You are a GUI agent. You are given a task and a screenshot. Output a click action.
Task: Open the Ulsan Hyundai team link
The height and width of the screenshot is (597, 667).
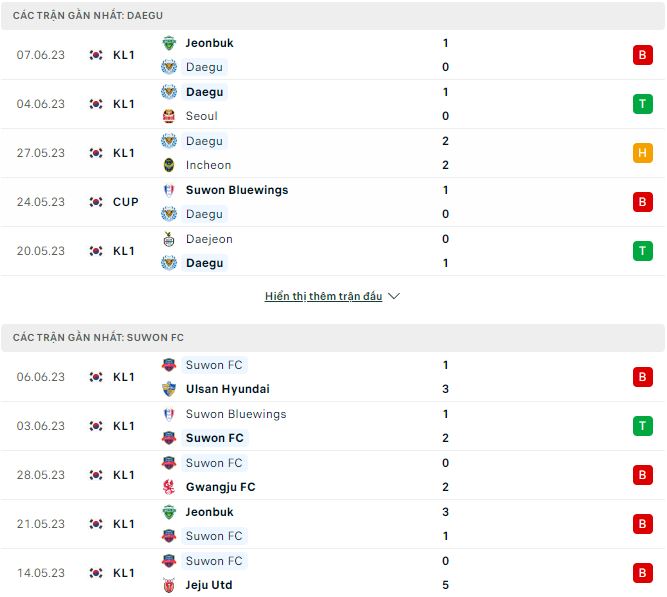[227, 389]
